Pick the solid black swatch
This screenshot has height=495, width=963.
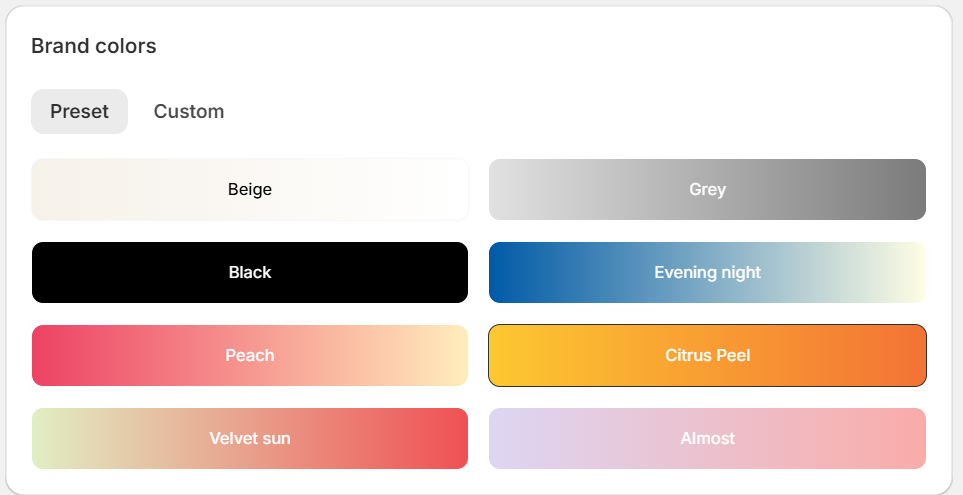click(250, 272)
